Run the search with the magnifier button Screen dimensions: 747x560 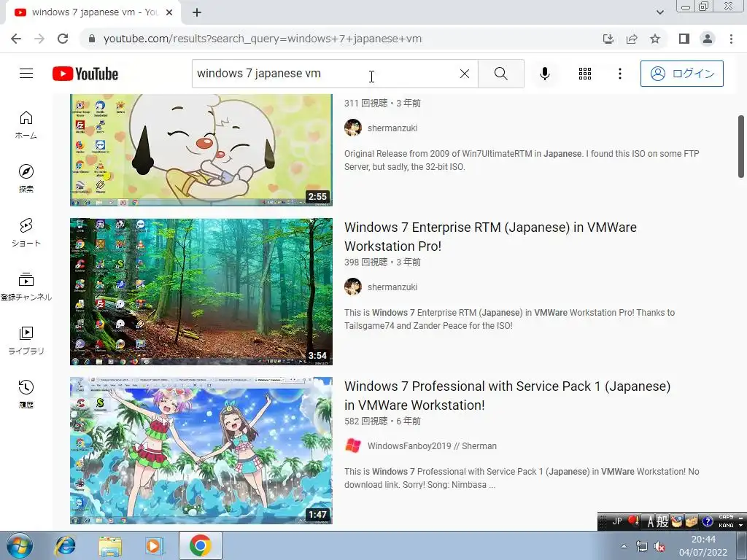click(x=500, y=74)
